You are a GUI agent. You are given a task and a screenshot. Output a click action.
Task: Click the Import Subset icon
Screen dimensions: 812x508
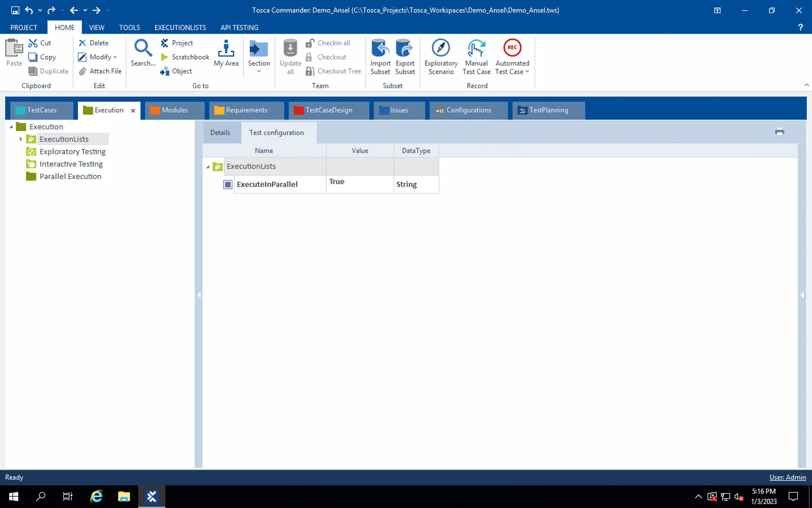click(380, 48)
